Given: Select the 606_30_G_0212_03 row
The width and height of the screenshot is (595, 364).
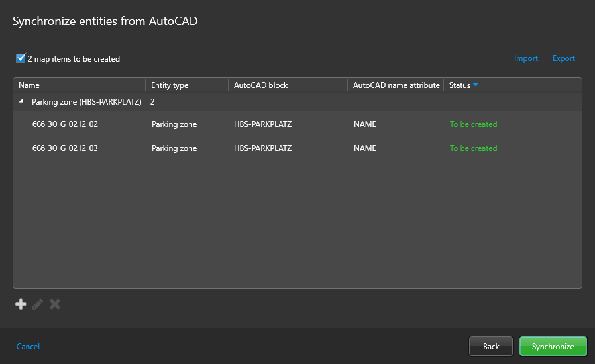Looking at the screenshot, I should tap(65, 148).
